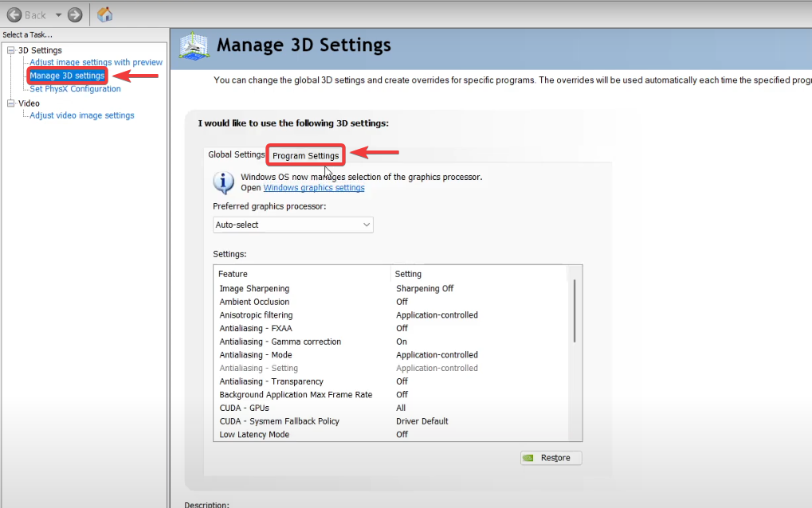Select the Ambient Occlusion feature row
Screen dimensions: 812x508
click(391, 302)
